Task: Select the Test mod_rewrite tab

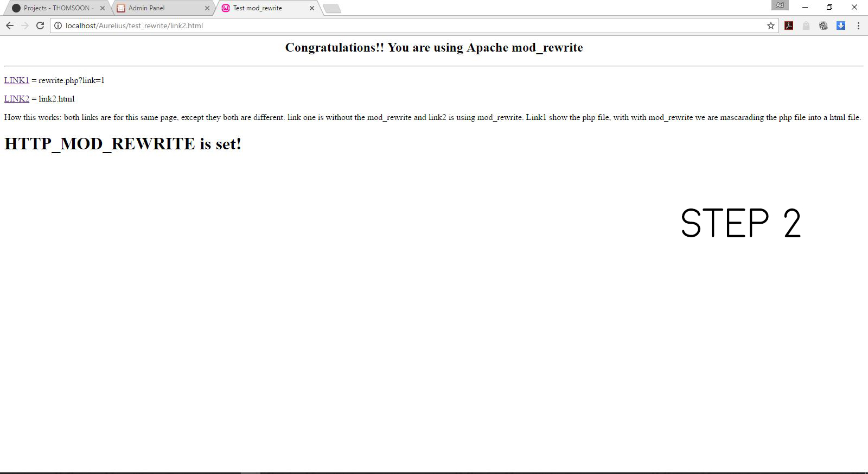Action: click(x=267, y=8)
